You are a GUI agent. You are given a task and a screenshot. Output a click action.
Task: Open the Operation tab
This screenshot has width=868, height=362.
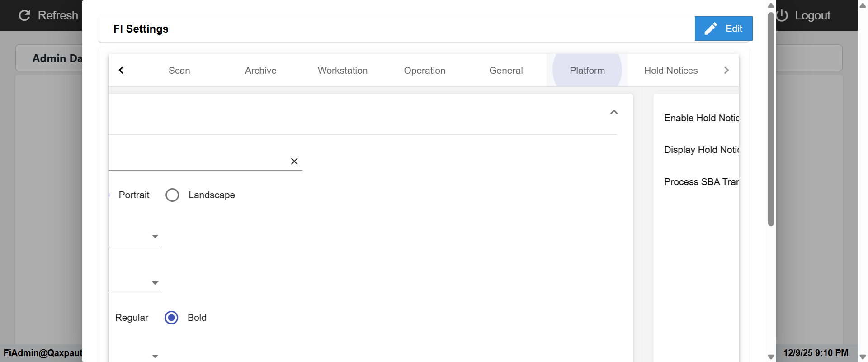coord(425,71)
